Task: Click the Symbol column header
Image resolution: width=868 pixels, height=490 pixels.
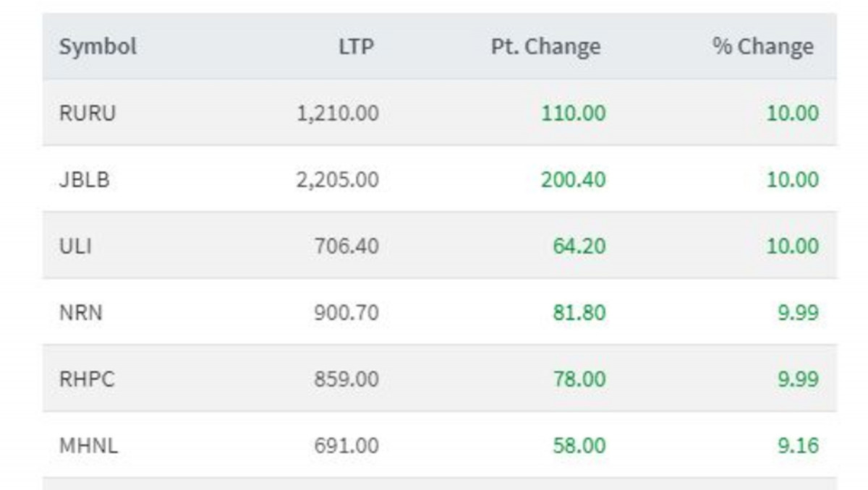Action: (x=98, y=47)
